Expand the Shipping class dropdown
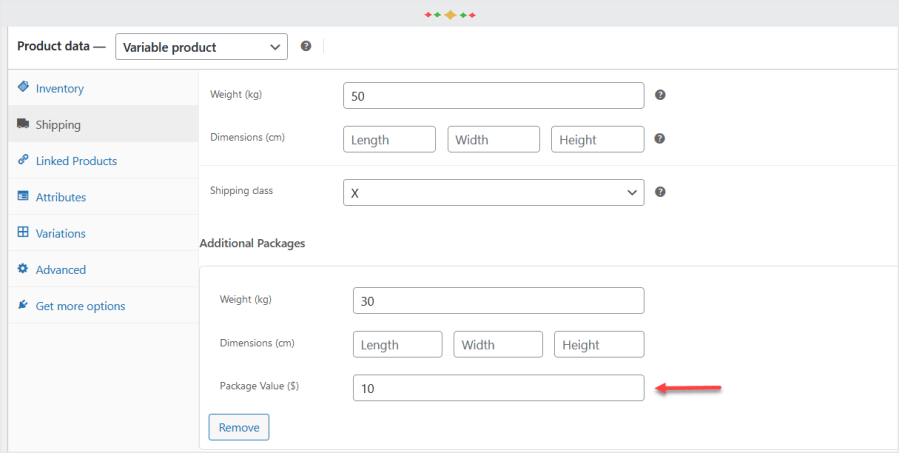 (x=493, y=193)
